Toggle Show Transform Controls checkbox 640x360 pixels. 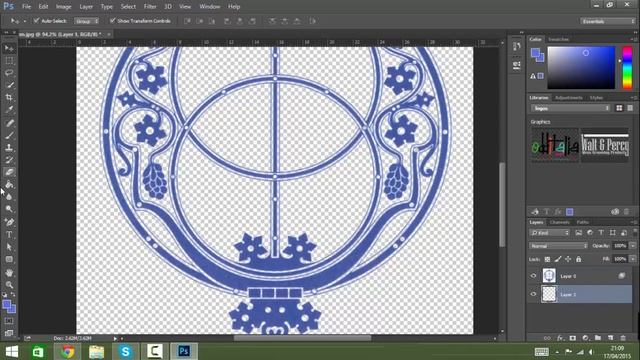click(113, 20)
